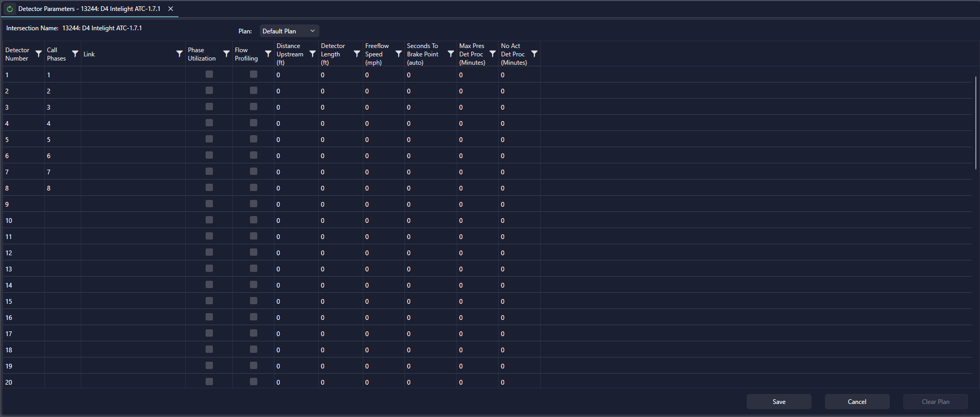Image resolution: width=980 pixels, height=417 pixels.
Task: Click the Flow Profiling filter icon
Action: click(268, 54)
